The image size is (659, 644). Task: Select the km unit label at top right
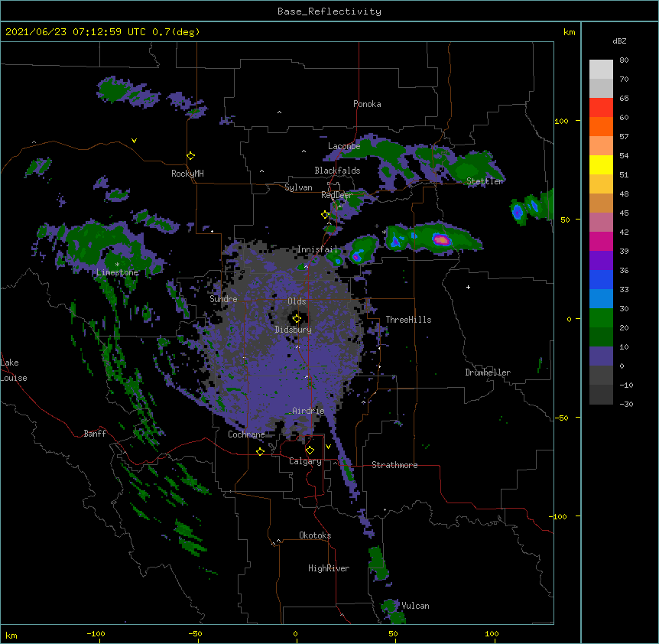[x=569, y=32]
